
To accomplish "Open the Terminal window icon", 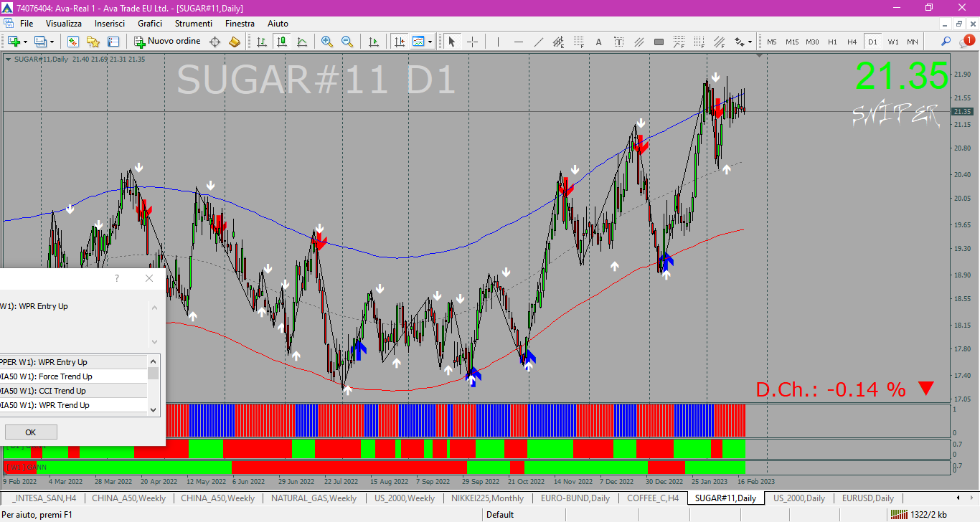I will tap(113, 42).
